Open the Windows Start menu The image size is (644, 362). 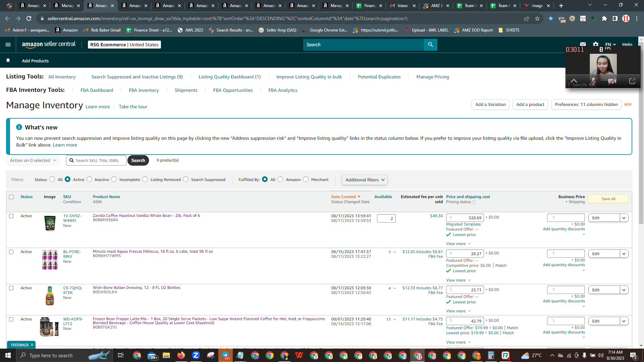[x=8, y=355]
